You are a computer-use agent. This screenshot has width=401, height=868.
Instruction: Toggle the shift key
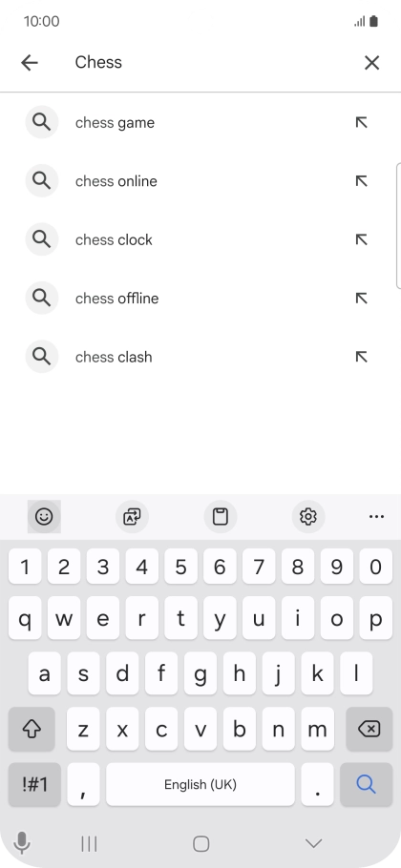32,729
